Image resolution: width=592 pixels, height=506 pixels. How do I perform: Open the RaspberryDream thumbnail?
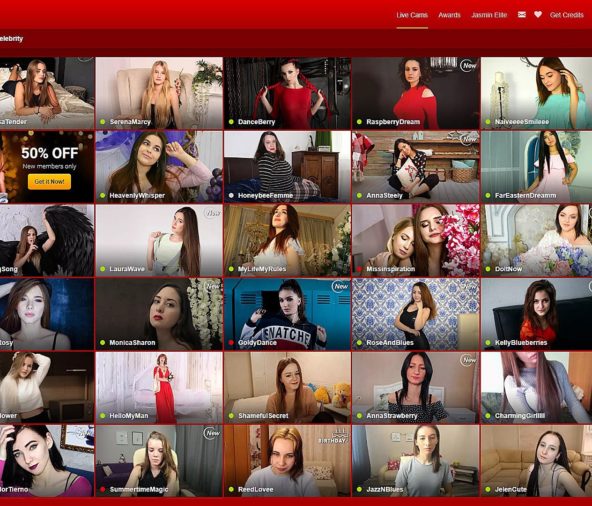pos(416,93)
